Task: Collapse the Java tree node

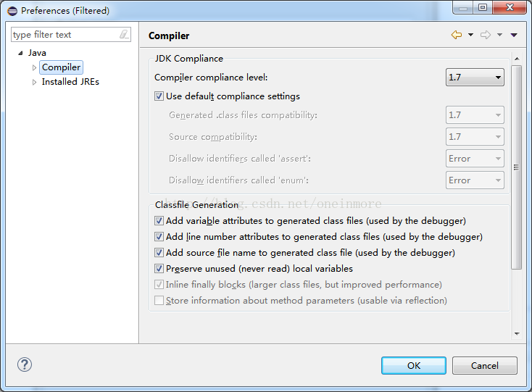Action: tap(20, 54)
